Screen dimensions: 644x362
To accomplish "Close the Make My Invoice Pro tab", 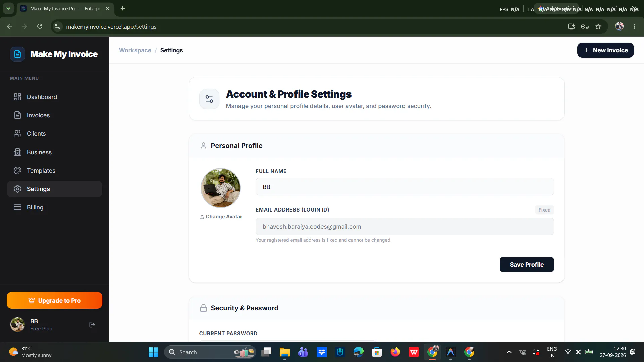I will coord(107,8).
